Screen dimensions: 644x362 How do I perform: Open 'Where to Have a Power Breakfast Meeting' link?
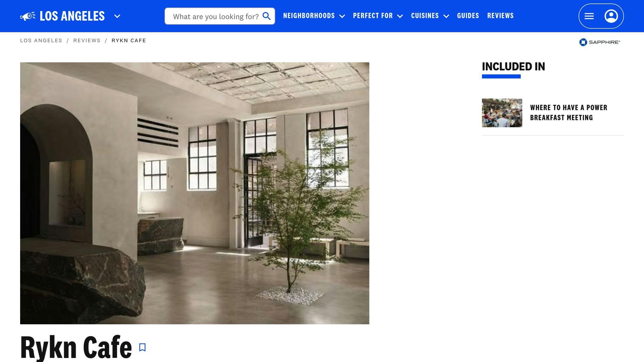tap(569, 112)
